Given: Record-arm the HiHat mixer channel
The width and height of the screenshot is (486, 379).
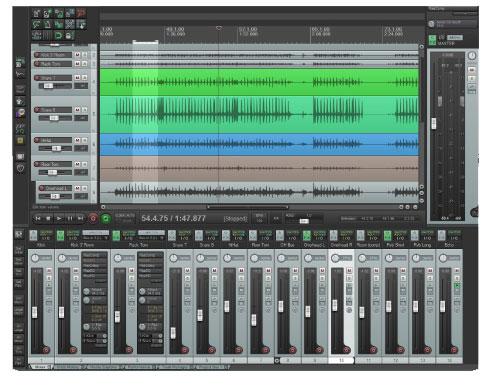Looking at the screenshot, I should pyautogui.click(x=239, y=350).
